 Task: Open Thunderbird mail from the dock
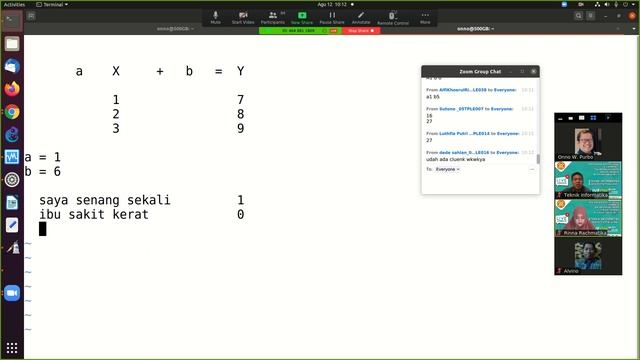coord(12,66)
